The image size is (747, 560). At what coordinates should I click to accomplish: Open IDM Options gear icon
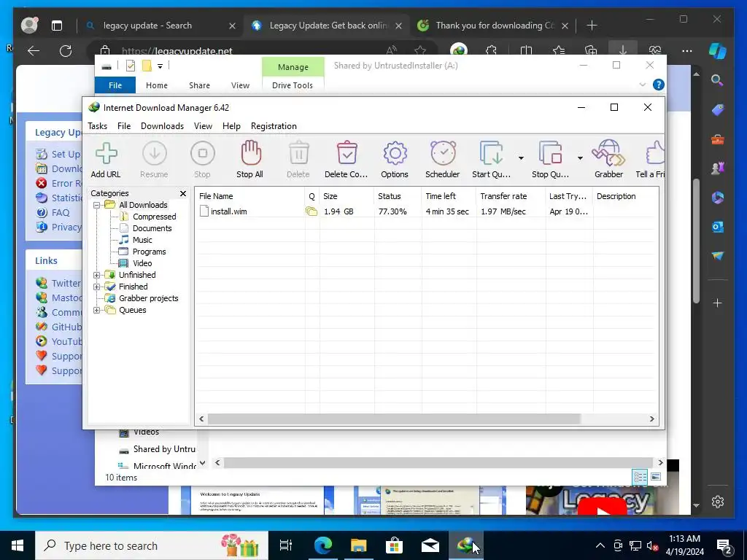click(395, 153)
